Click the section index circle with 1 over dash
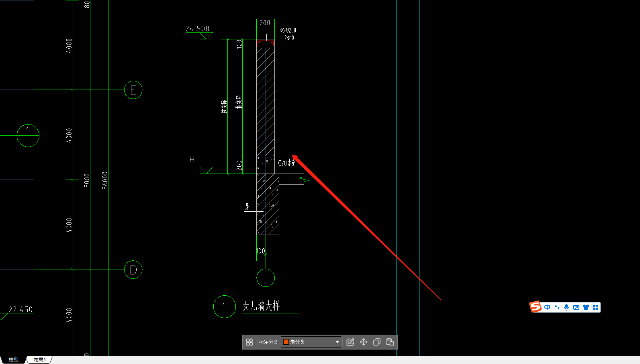Screen dimensions: 640x364 click(x=28, y=135)
